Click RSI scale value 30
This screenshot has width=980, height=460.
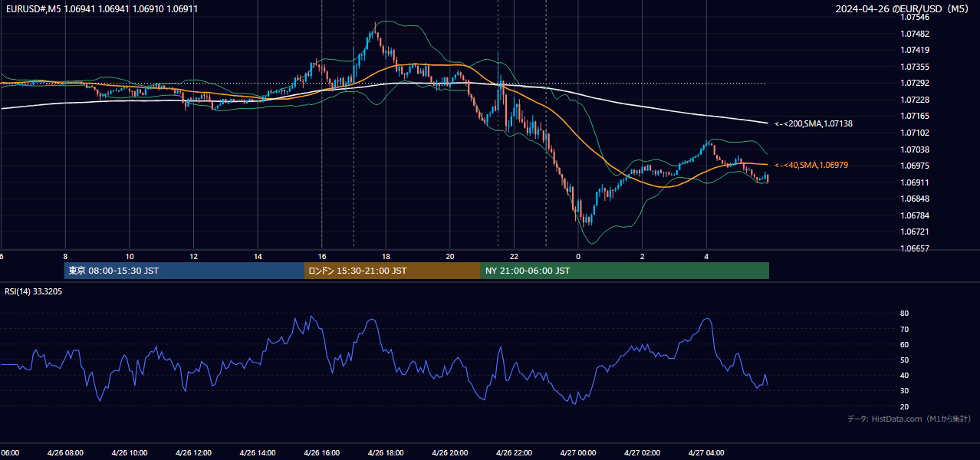click(x=904, y=391)
